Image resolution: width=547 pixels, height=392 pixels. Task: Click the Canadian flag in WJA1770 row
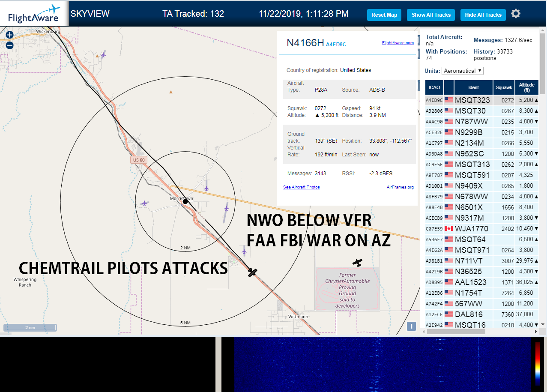pos(449,228)
